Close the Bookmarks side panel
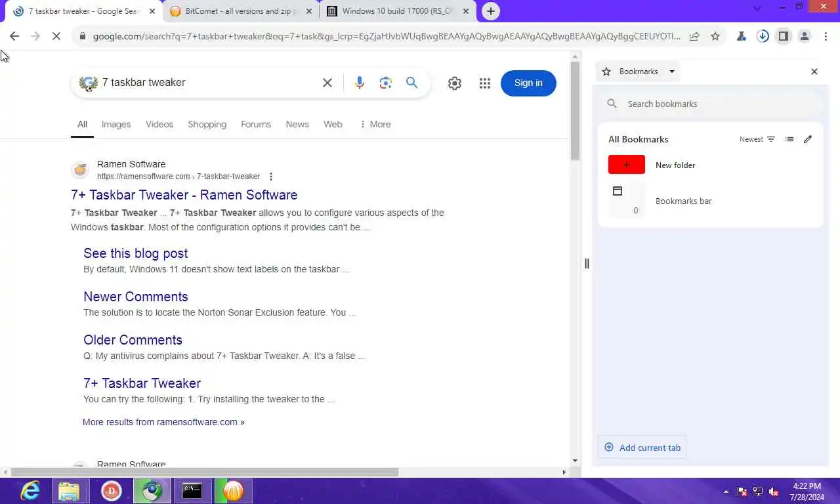Screen dimensions: 840x504 tap(814, 72)
